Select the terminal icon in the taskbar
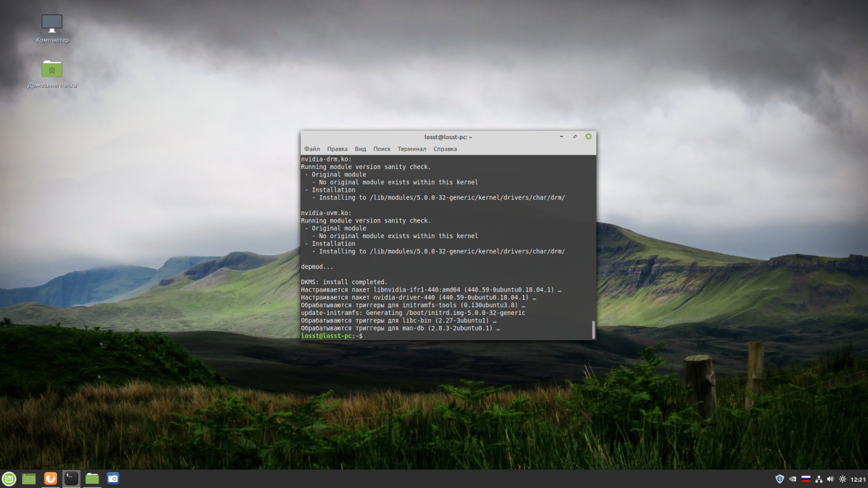This screenshot has height=488, width=868. pos(71,479)
